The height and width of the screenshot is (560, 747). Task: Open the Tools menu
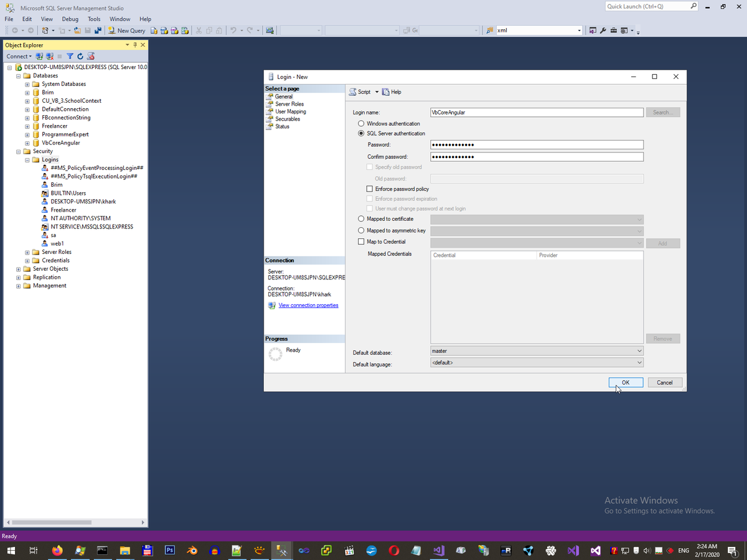[x=94, y=19]
